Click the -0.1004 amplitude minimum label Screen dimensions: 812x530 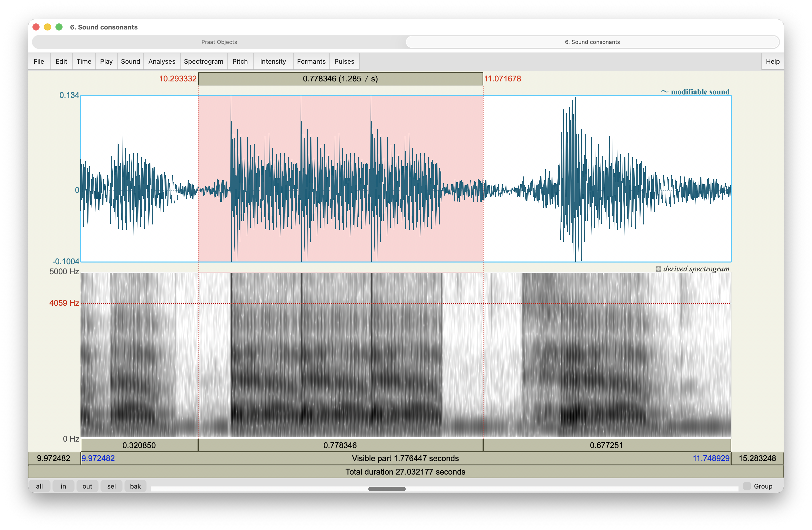pos(65,262)
